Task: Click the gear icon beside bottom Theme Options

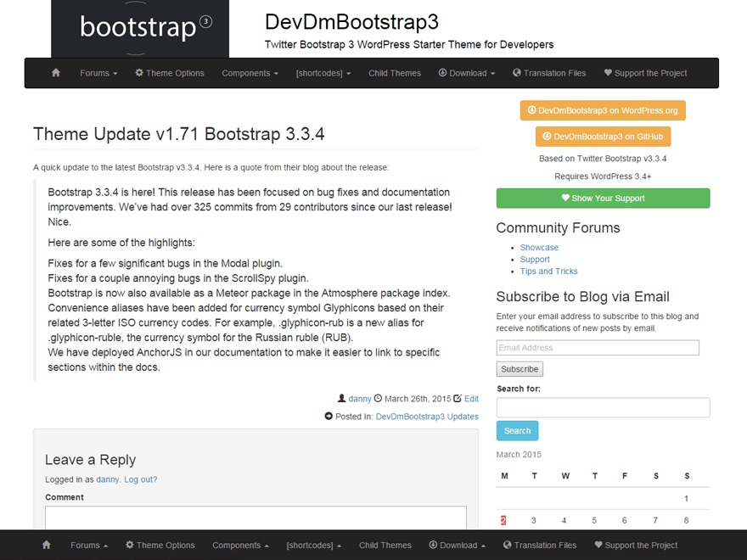Action: [x=130, y=544]
